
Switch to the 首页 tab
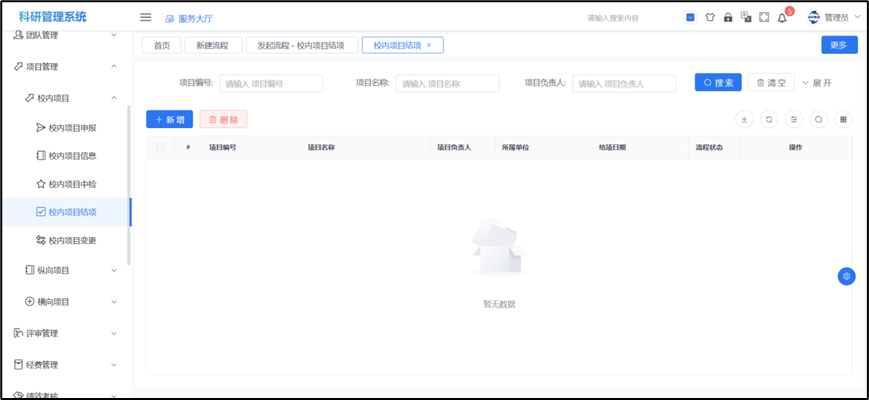pyautogui.click(x=162, y=45)
